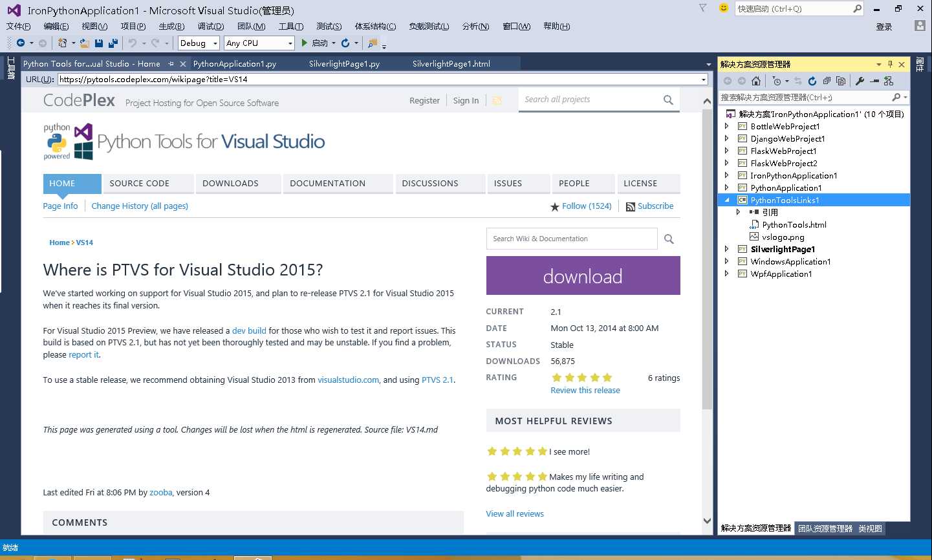Click the Quick Launch magnifier icon

click(857, 8)
